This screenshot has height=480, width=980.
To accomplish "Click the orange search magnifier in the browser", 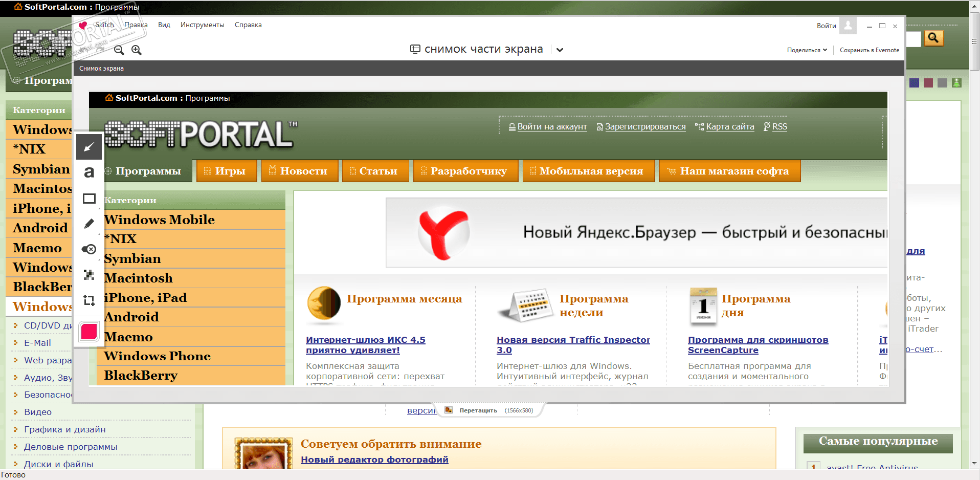I will (x=933, y=38).
